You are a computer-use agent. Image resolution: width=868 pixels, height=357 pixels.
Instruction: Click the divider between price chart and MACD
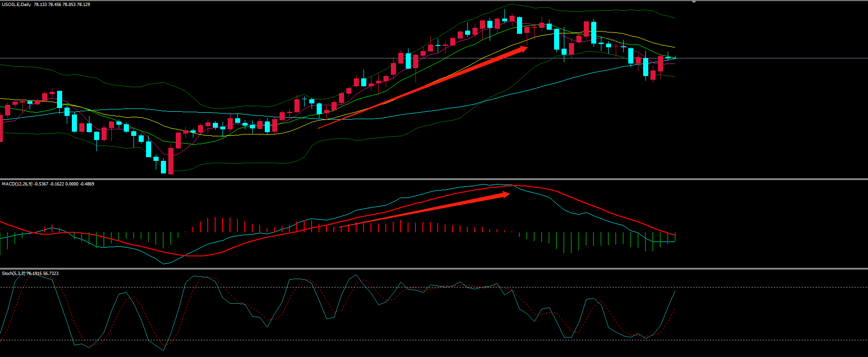pyautogui.click(x=434, y=179)
